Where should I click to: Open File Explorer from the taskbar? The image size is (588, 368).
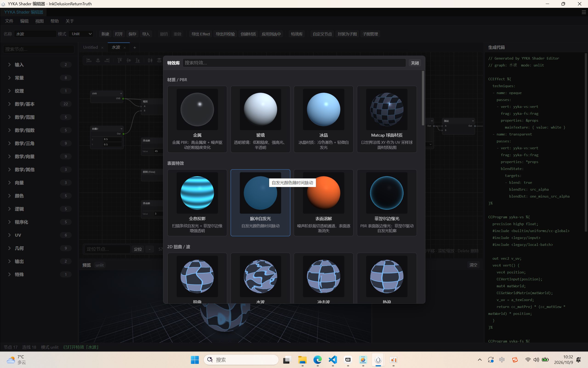302,360
